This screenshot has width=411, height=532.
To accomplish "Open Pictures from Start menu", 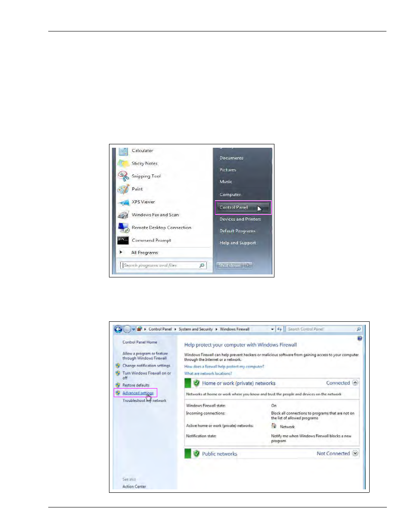I will pyautogui.click(x=228, y=170).
